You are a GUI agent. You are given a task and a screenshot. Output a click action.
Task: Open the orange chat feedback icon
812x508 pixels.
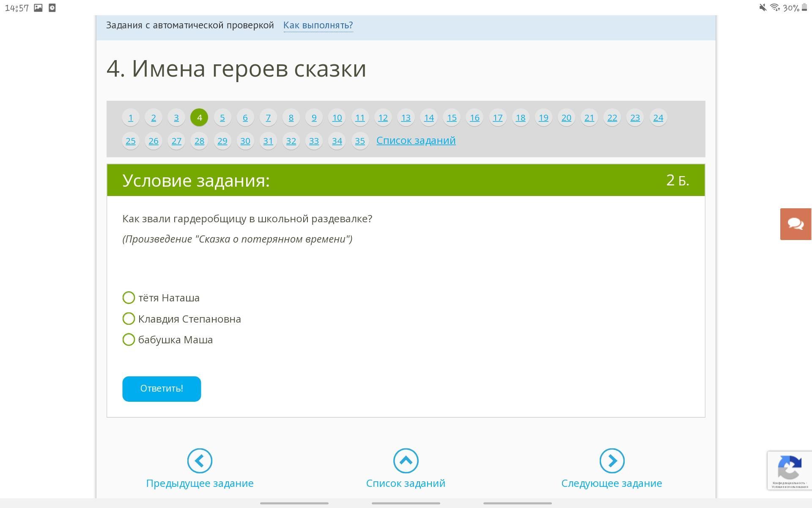796,224
